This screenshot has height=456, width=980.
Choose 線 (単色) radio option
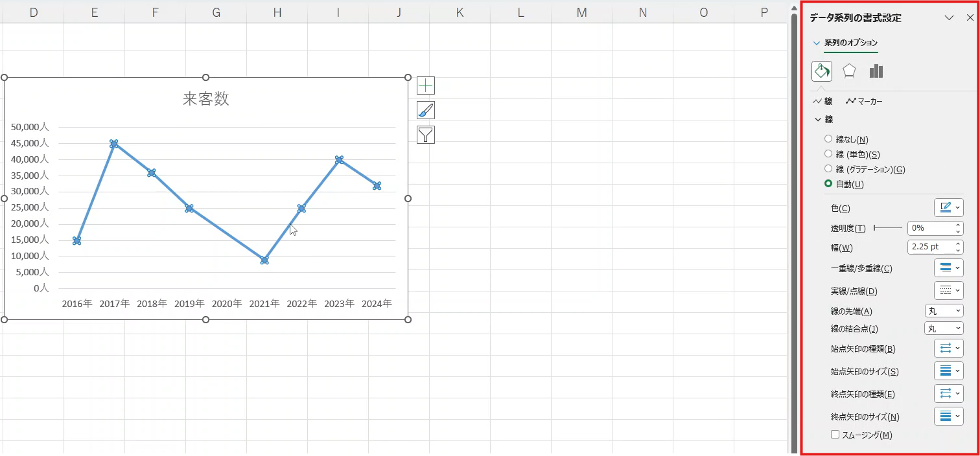coord(828,154)
